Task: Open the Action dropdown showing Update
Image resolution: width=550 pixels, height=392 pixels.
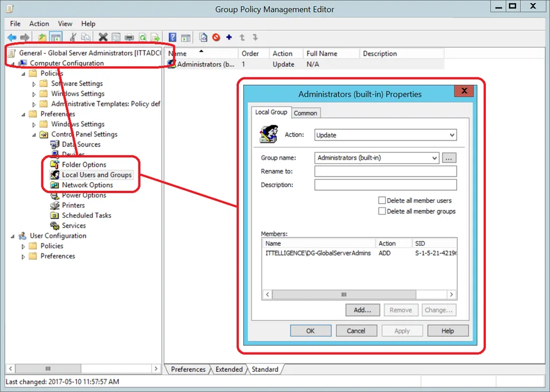Action: coord(386,135)
